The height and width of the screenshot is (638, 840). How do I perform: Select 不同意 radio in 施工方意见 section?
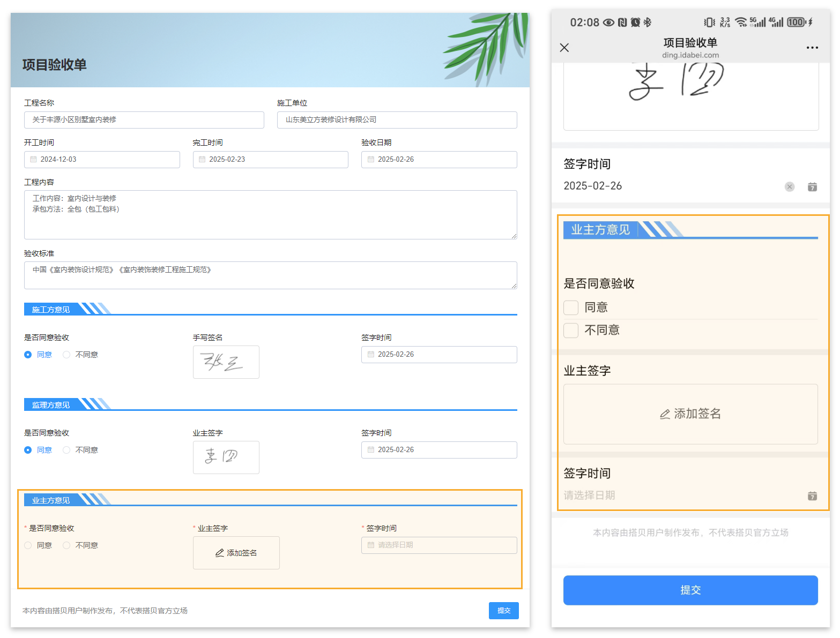(x=66, y=354)
